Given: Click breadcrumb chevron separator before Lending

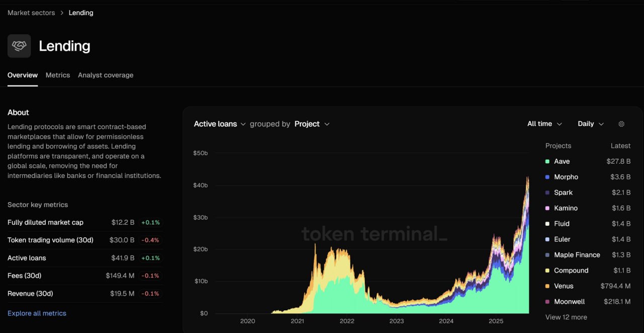Looking at the screenshot, I should click(62, 13).
